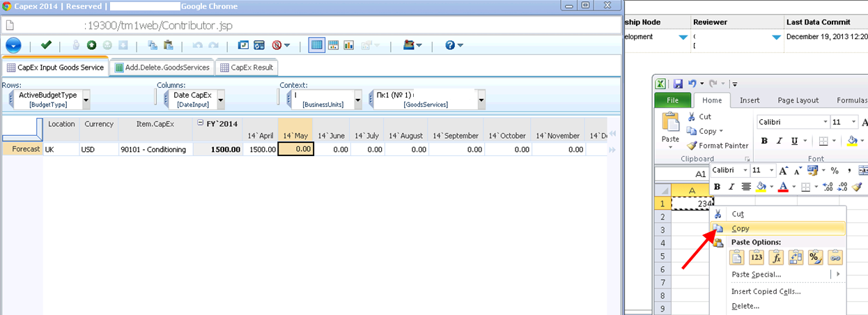Screen dimensions: 868x315
Task: Click the export icon in TM1 toolbar
Action: tap(409, 45)
